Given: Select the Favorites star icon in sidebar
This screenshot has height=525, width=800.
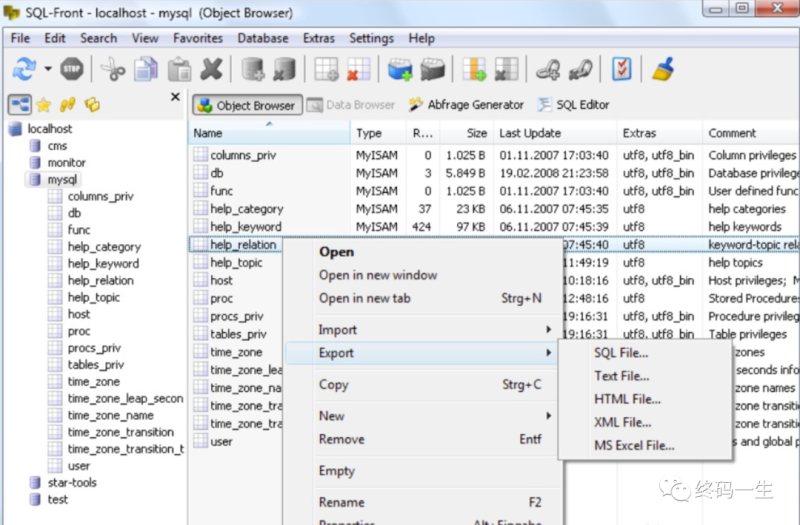Looking at the screenshot, I should 43,104.
